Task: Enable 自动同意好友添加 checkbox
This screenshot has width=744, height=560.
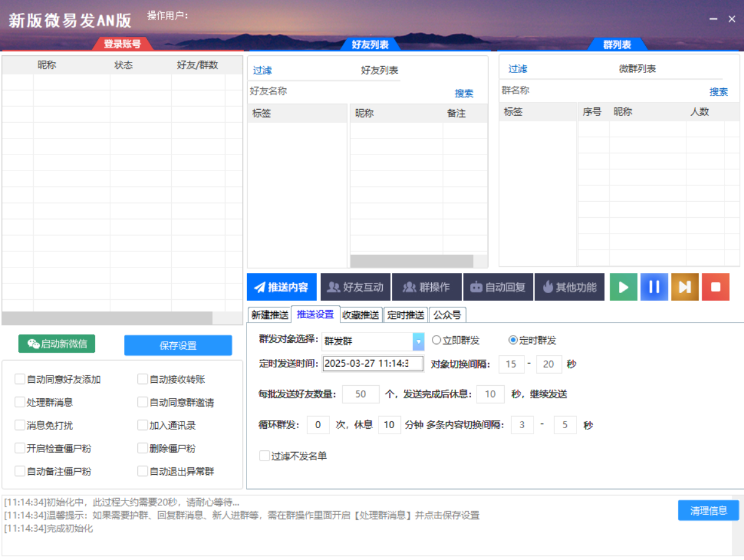Action: [x=20, y=380]
